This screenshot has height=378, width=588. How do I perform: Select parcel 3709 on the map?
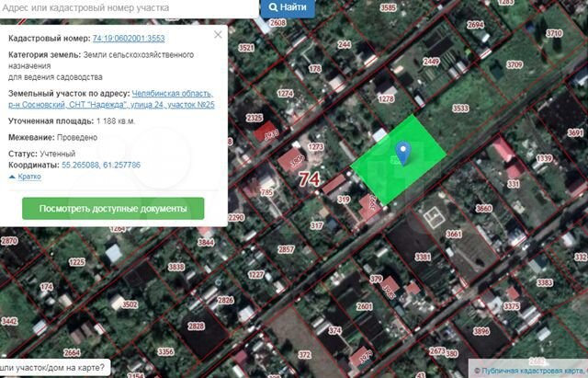(x=514, y=65)
